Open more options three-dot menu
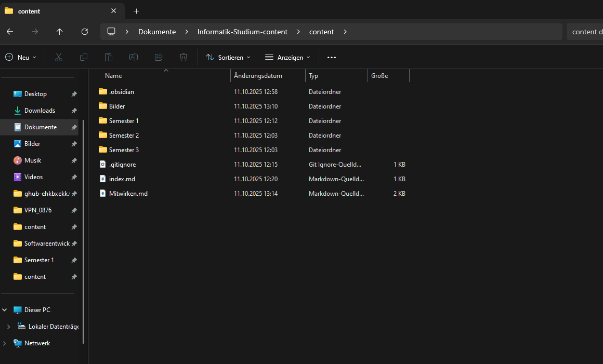This screenshot has height=364, width=603. click(x=332, y=57)
